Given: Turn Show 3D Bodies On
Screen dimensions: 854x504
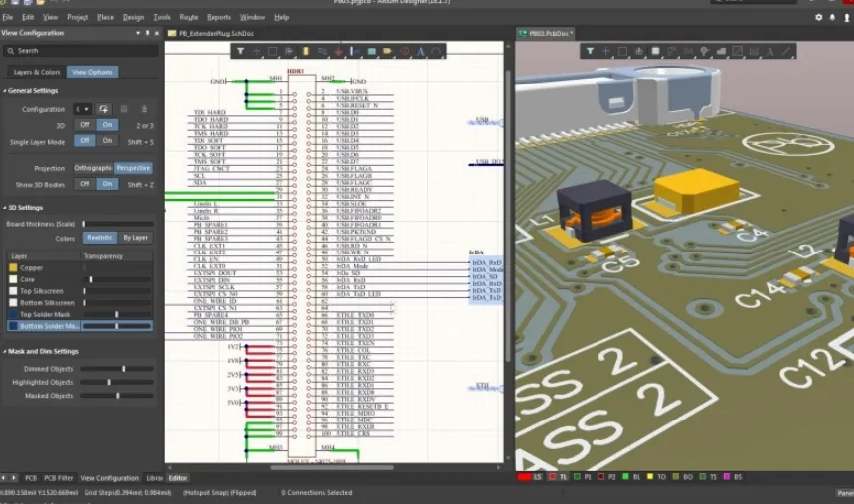Looking at the screenshot, I should click(x=107, y=184).
